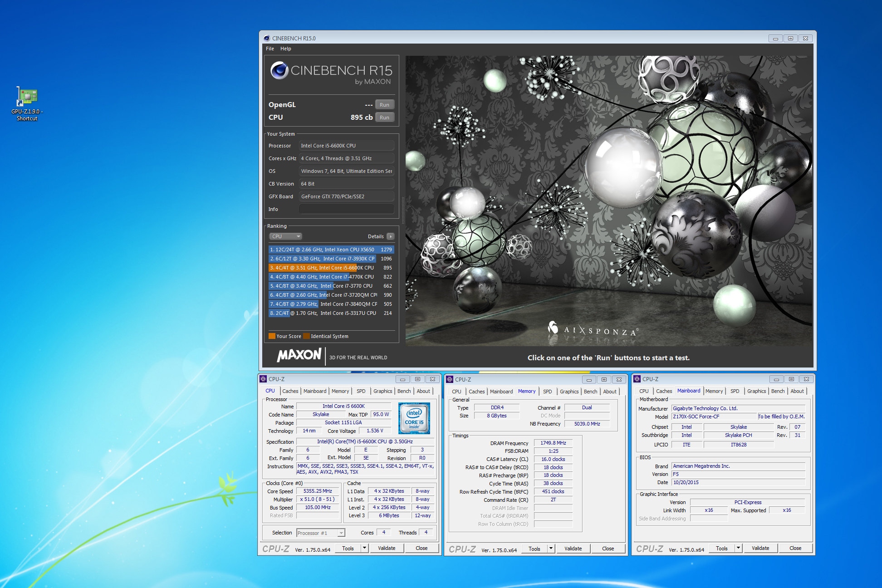Select the Core i7-3840QM ranking row
This screenshot has height=588, width=882.
click(x=331, y=304)
